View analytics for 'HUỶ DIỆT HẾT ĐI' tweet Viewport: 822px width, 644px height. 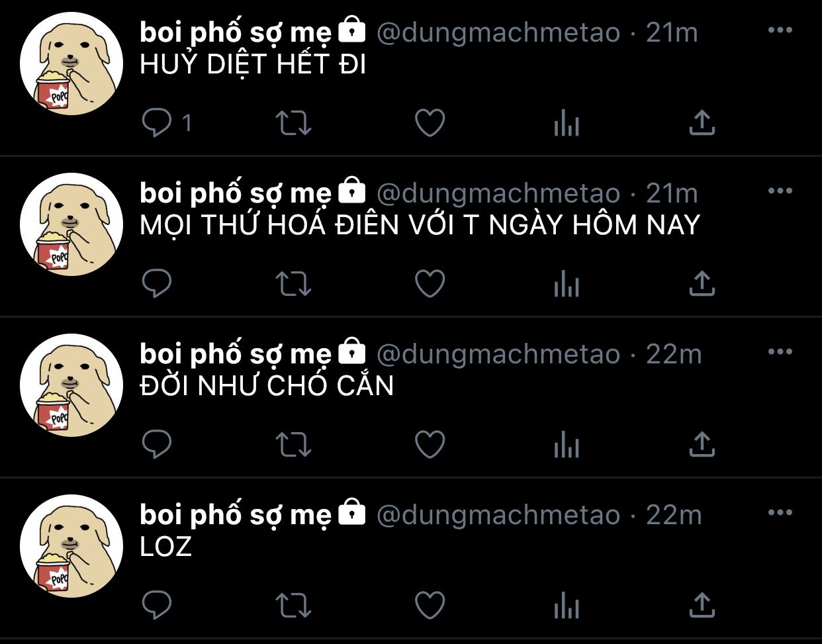pyautogui.click(x=567, y=123)
